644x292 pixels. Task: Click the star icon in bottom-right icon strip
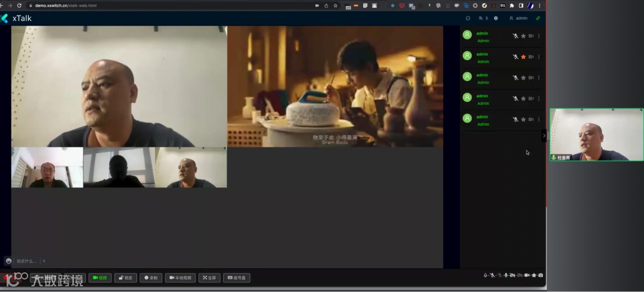coord(534,275)
